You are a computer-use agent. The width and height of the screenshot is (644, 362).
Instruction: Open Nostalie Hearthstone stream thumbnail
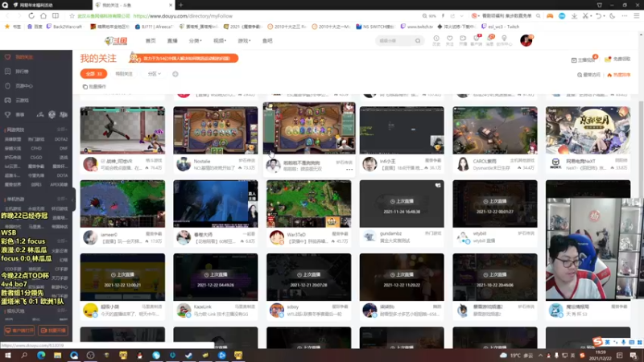coord(216,130)
